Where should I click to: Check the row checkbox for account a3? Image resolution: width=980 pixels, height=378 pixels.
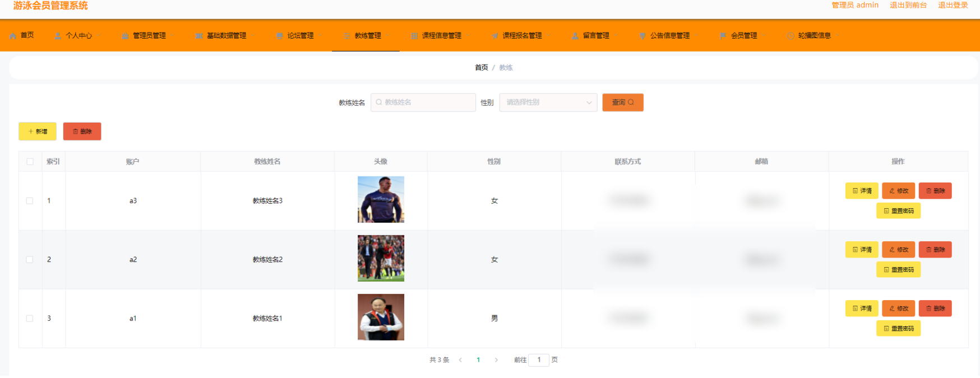[x=30, y=201]
